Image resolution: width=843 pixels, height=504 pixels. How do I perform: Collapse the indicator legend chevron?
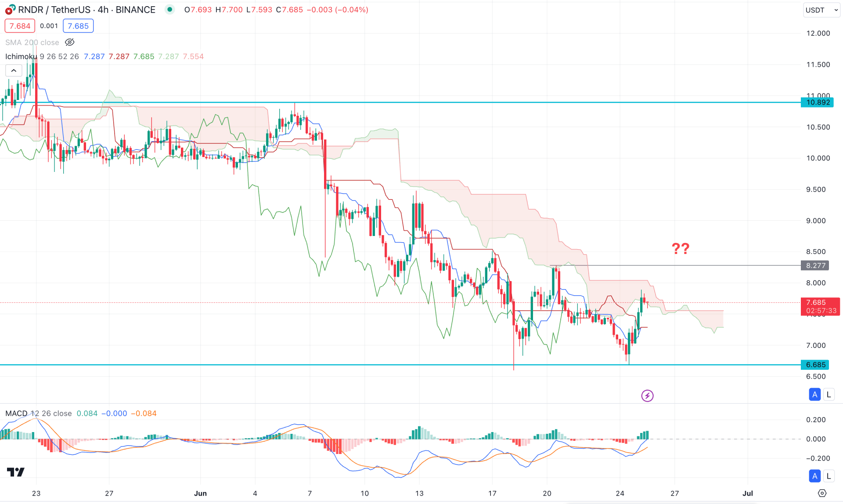click(x=14, y=71)
